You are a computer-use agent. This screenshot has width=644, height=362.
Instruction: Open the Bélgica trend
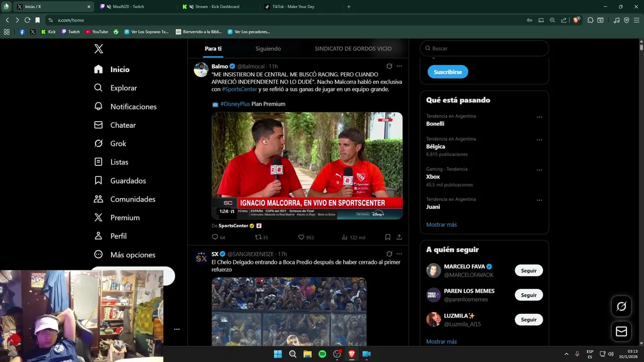[436, 146]
